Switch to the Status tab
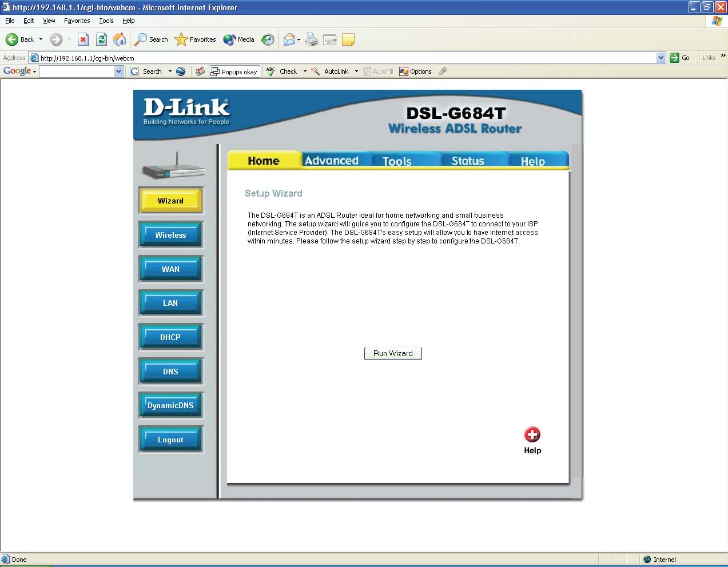Image resolution: width=728 pixels, height=567 pixels. (x=468, y=161)
